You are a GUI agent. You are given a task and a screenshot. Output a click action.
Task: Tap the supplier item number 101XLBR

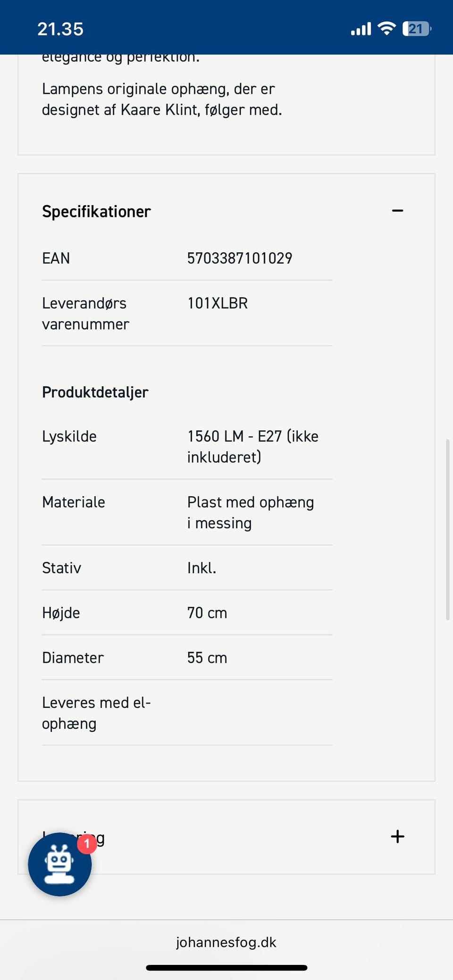coord(218,303)
